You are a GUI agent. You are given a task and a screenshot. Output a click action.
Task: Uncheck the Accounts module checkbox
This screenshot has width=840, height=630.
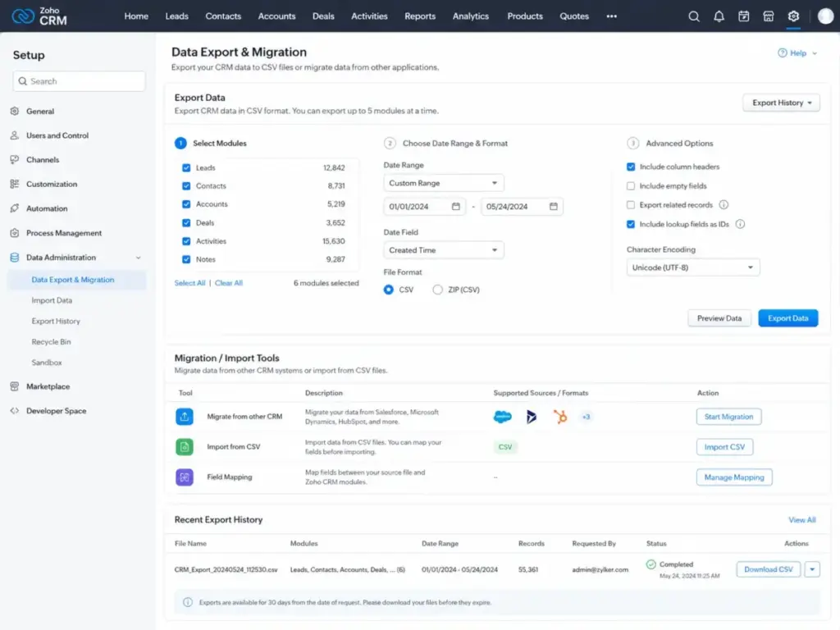[186, 204]
